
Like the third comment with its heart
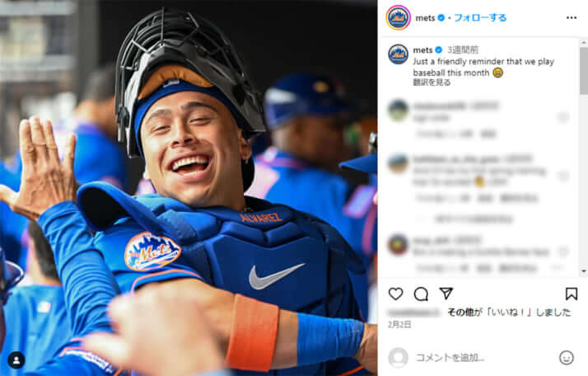pyautogui.click(x=563, y=251)
